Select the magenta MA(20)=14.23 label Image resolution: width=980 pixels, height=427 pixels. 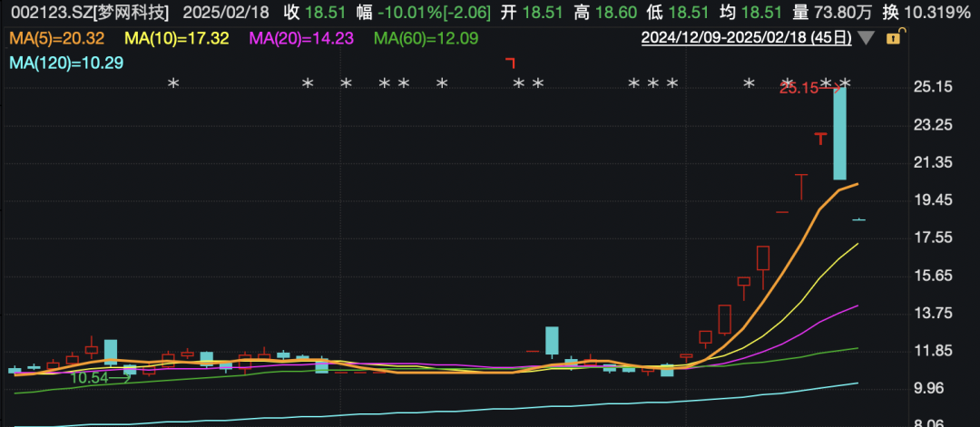tap(303, 38)
